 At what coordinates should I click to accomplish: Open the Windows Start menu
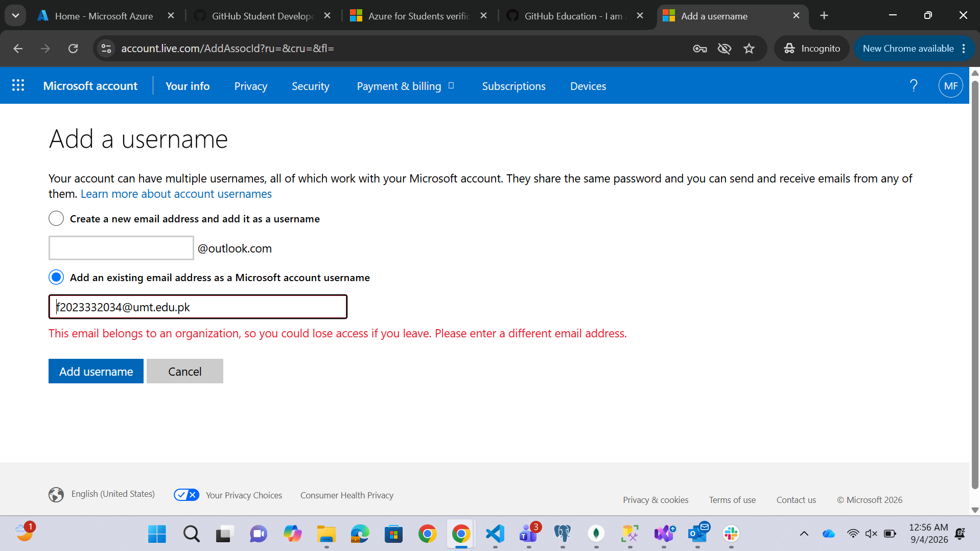tap(157, 534)
